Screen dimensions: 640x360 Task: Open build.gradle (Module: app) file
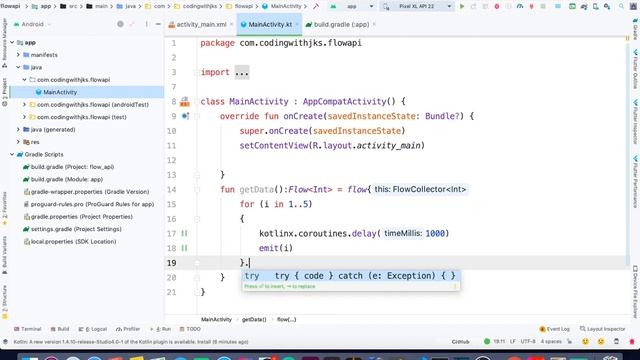click(x=63, y=179)
